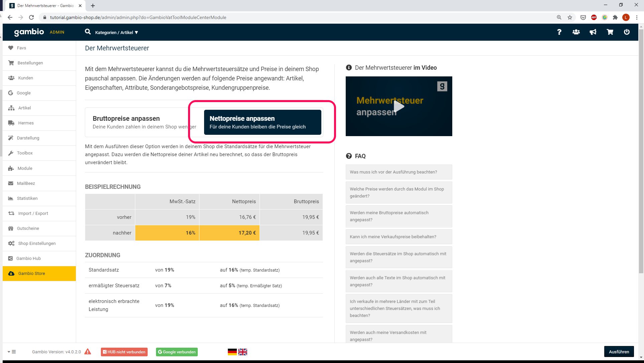
Task: Click the search magnifier icon
Action: coord(88,32)
